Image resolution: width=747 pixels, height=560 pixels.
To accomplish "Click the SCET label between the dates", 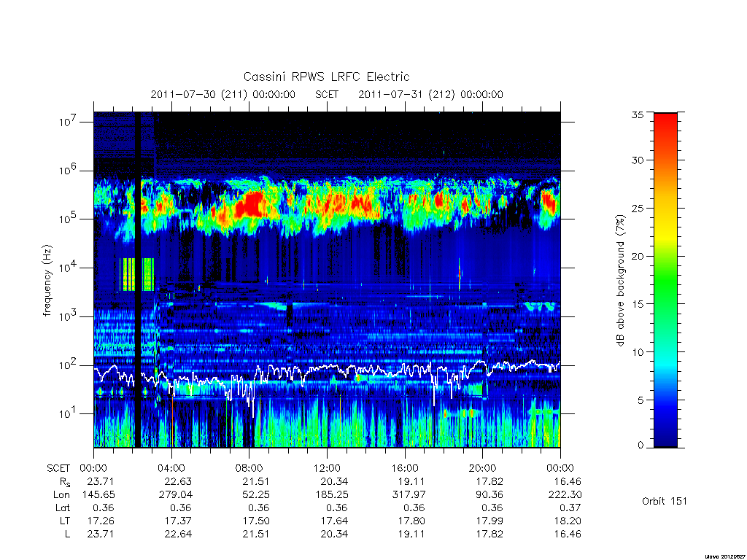I will 327,94.
